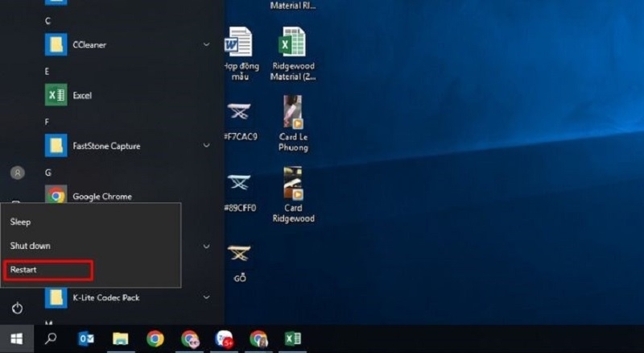Click letter header G in app list
This screenshot has width=644, height=353.
click(48, 172)
